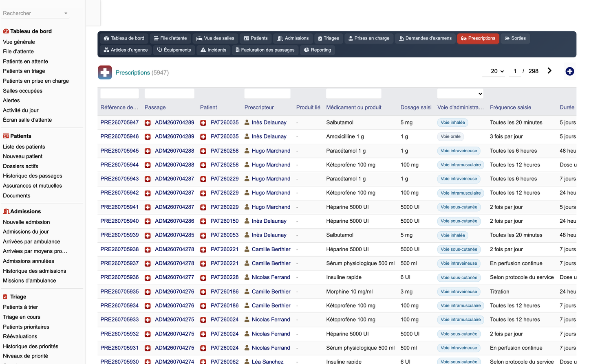
Task: Open the Tableau de bord tab
Action: [x=124, y=38]
